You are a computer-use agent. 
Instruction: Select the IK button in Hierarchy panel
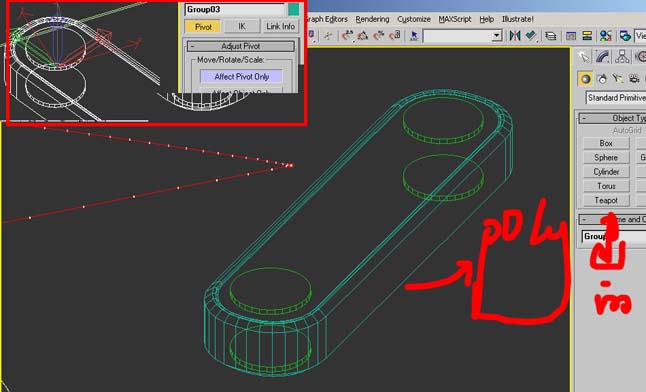coord(242,26)
